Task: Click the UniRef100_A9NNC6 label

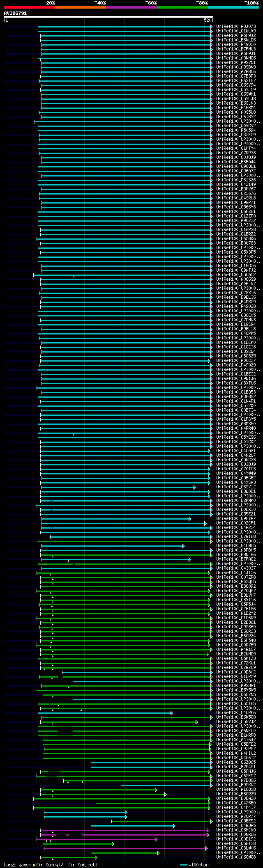Action: click(236, 58)
